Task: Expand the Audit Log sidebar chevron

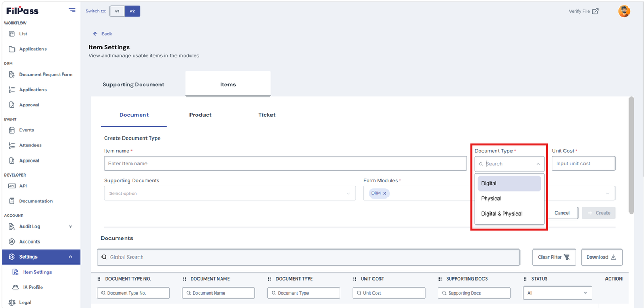Action: pyautogui.click(x=71, y=226)
